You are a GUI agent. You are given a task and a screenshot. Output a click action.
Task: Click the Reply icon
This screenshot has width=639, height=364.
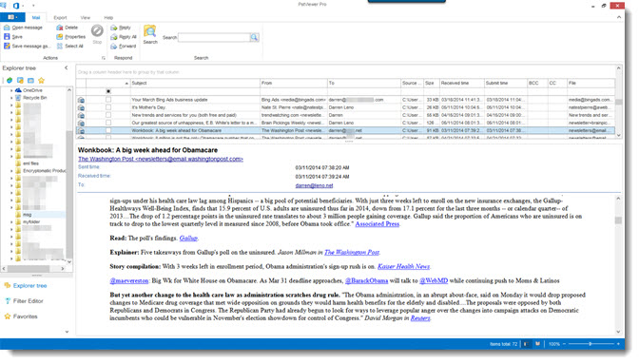[x=114, y=28]
